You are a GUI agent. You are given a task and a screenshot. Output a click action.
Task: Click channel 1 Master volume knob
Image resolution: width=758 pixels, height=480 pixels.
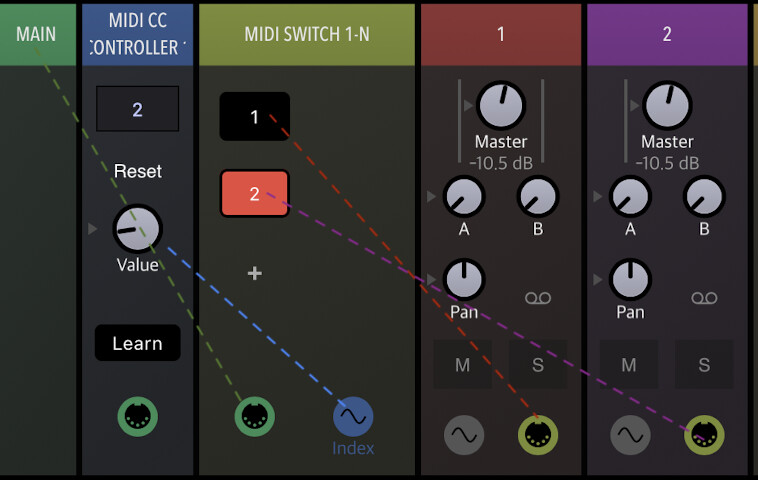501,104
